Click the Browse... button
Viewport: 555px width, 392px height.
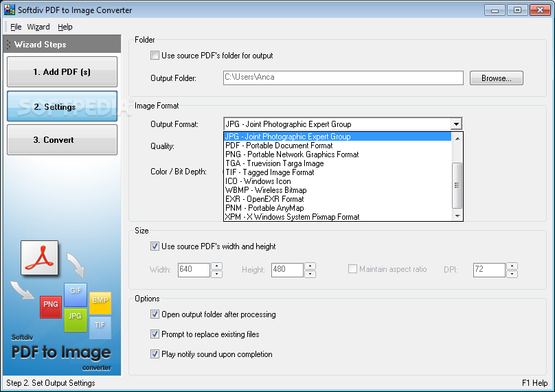coord(496,78)
